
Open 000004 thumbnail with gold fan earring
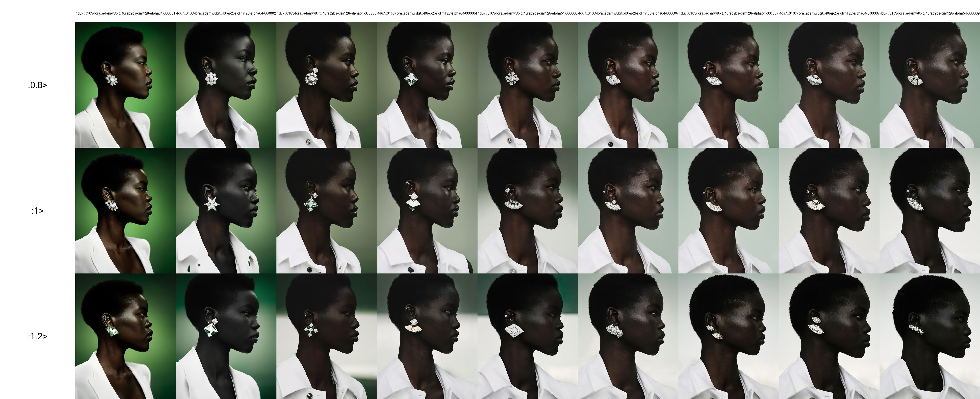[427, 336]
